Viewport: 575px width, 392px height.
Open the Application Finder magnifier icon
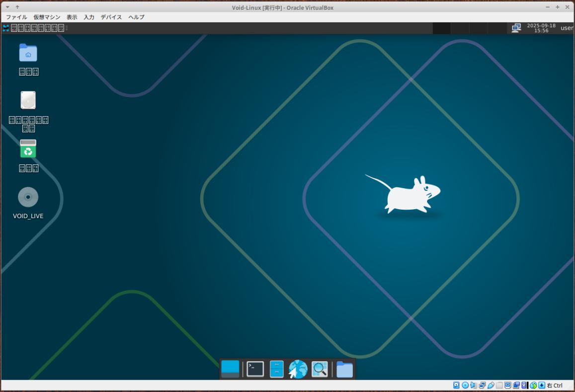pyautogui.click(x=320, y=369)
